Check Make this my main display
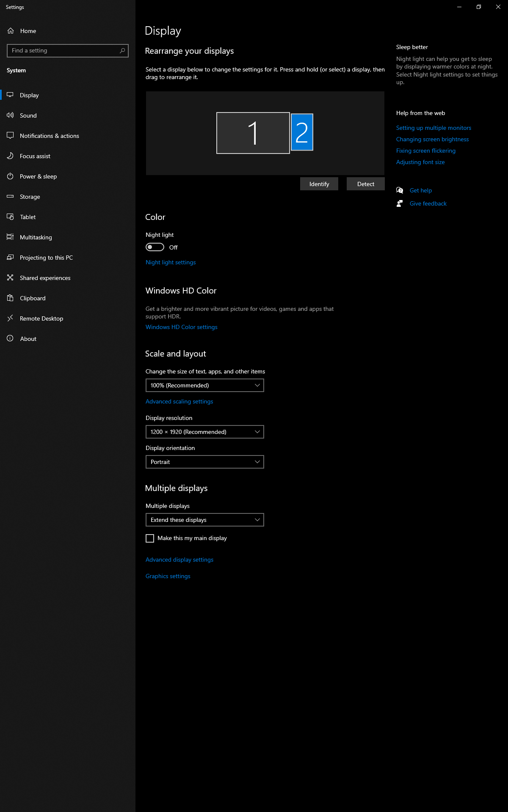Image resolution: width=508 pixels, height=812 pixels. (x=150, y=538)
